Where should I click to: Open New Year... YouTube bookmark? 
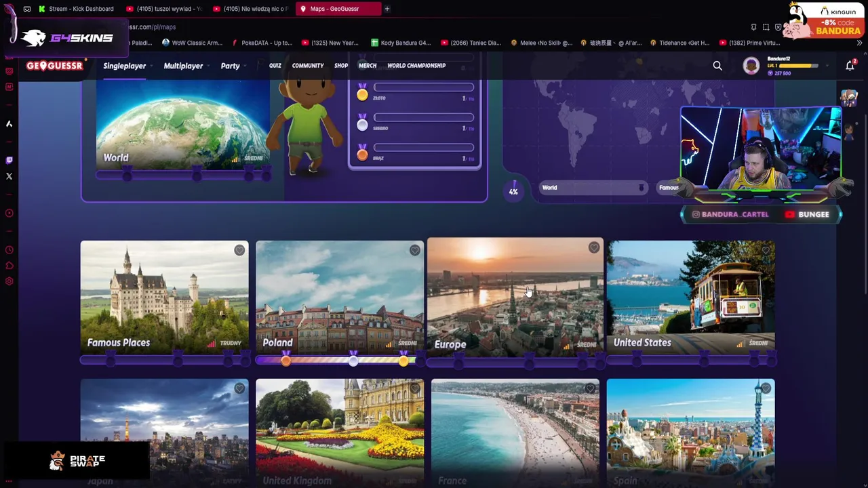pyautogui.click(x=332, y=43)
